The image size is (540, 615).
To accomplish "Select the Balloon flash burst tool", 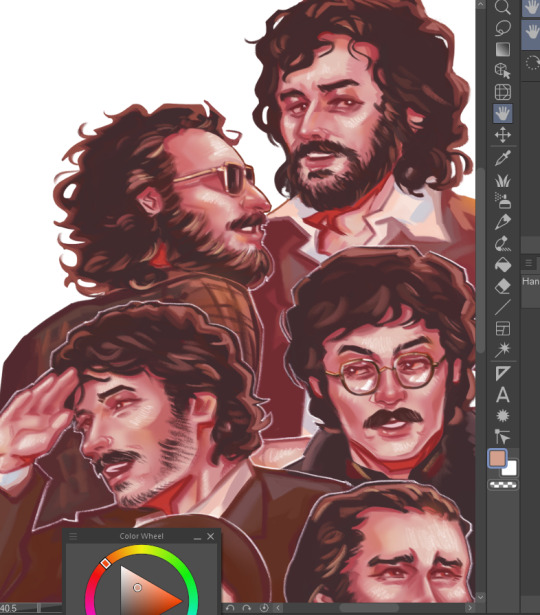I will 502,415.
